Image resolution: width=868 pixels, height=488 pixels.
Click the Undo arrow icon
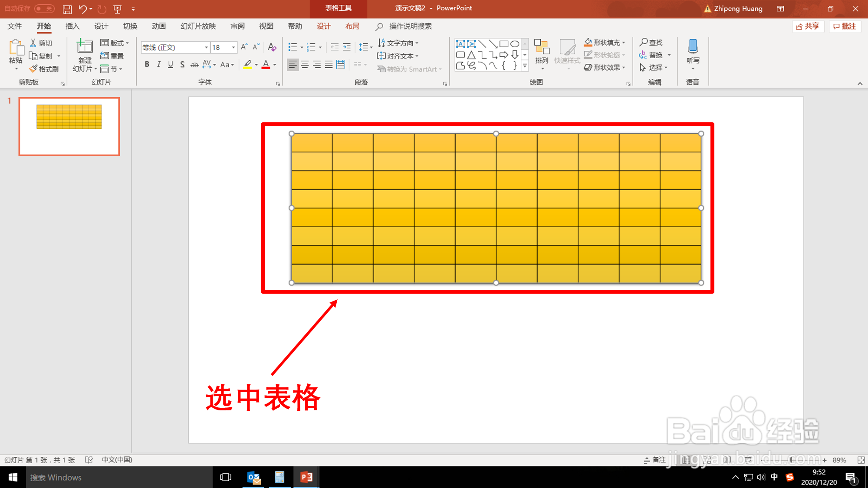(x=82, y=9)
